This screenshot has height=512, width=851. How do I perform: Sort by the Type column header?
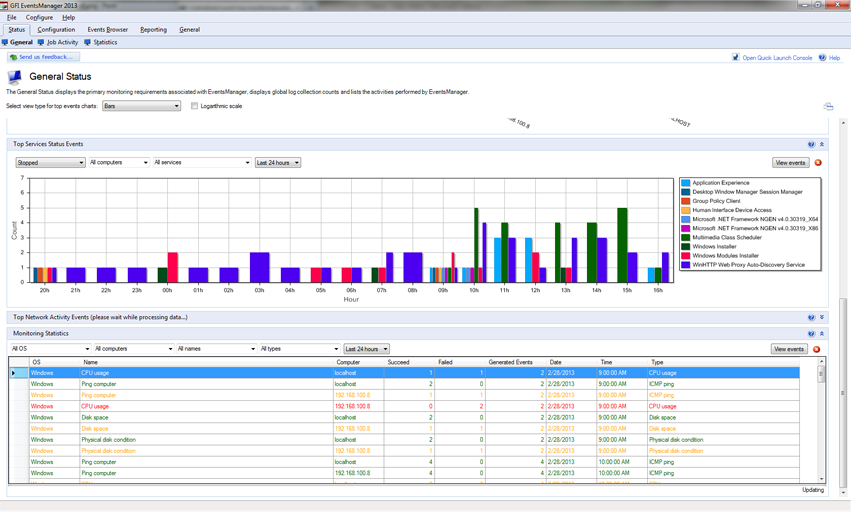[723, 362]
